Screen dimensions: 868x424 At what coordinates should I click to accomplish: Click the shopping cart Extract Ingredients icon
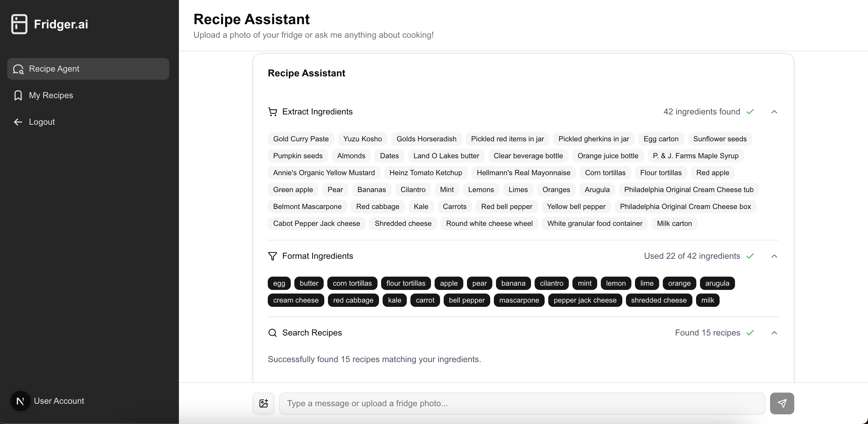(272, 111)
